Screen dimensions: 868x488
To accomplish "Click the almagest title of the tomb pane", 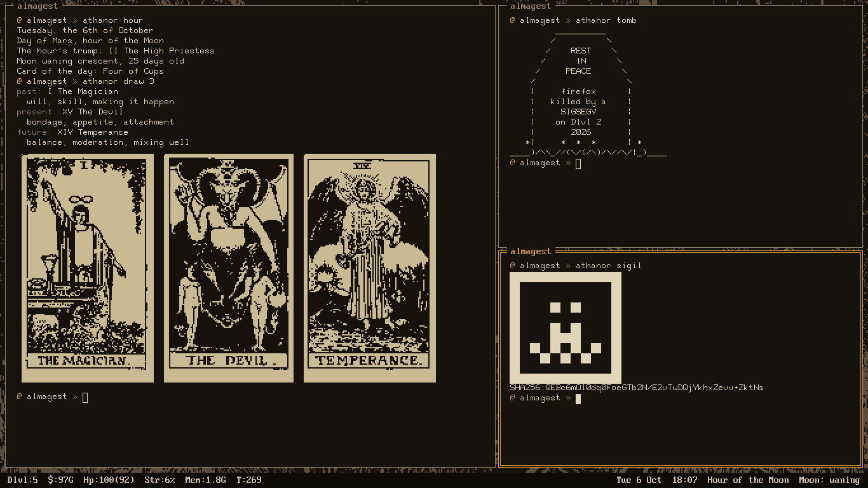I will coord(531,6).
